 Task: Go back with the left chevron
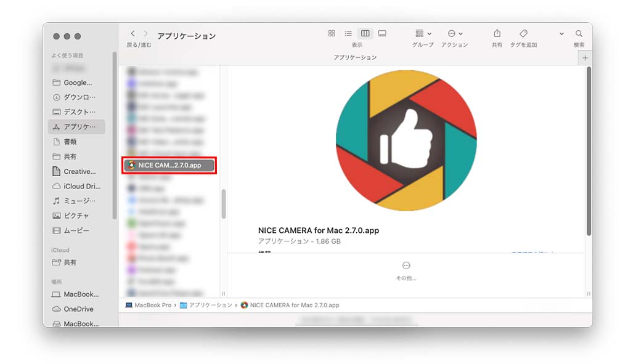tap(132, 34)
